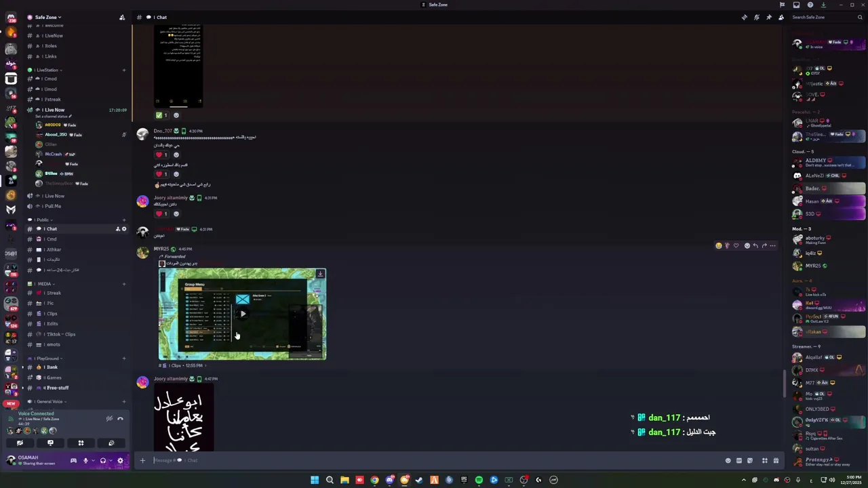Viewport: 868px width, 488px height.
Task: Click the heart quick-reaction on MYR25's message
Action: 736,245
